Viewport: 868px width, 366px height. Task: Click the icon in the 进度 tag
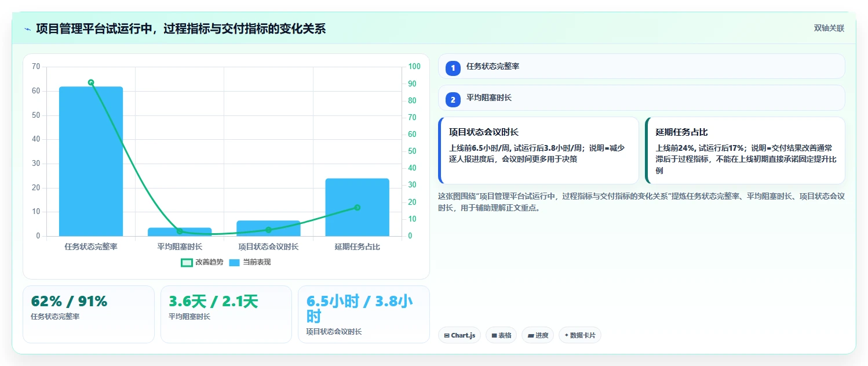click(531, 335)
